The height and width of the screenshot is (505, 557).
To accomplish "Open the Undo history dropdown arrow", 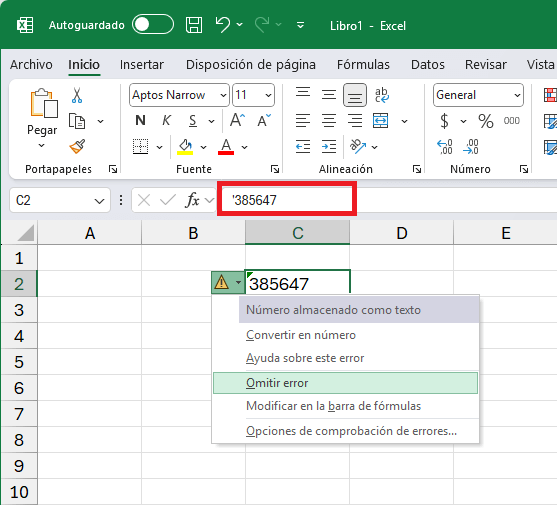I will 240,25.
